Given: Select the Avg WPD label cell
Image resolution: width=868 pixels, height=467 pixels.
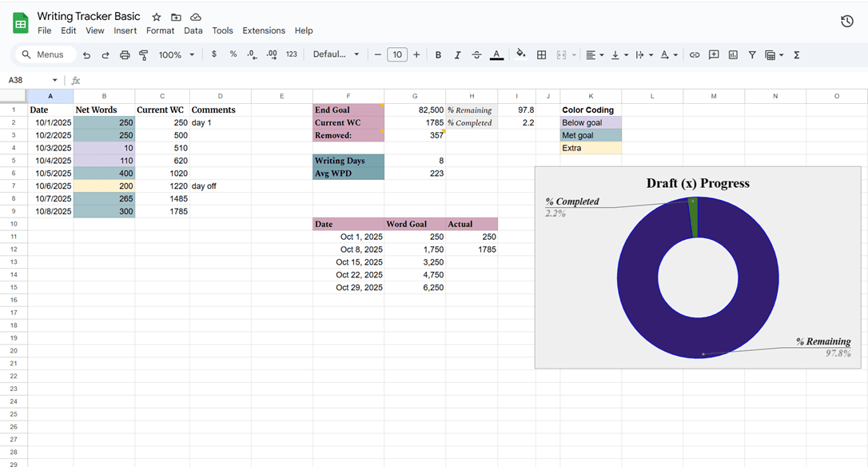Looking at the screenshot, I should [348, 173].
